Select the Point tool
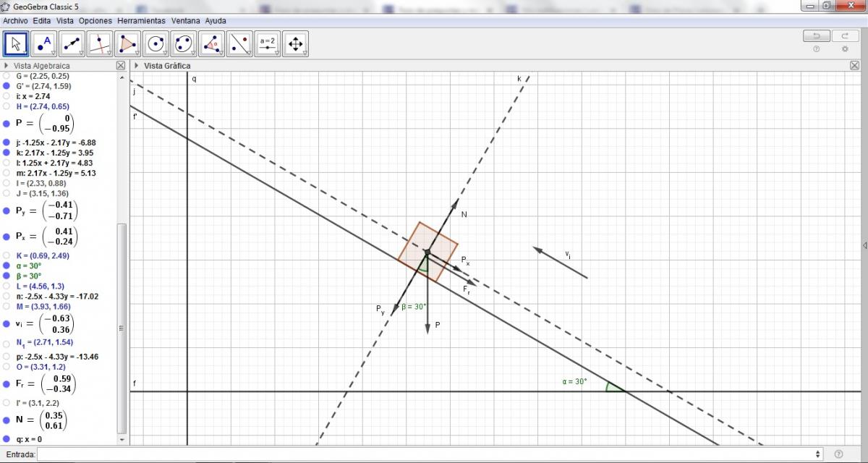 (44, 44)
